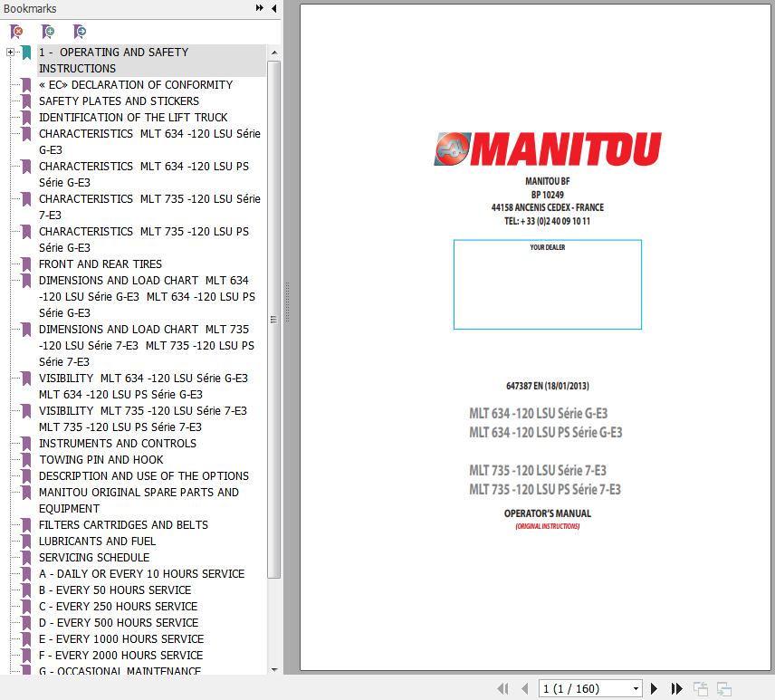Open D - EVERY 500 HOURS SERVICE

coord(119,623)
